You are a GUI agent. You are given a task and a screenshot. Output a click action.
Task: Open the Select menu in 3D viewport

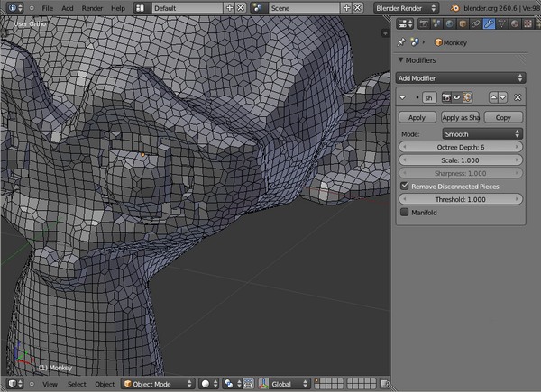77,384
